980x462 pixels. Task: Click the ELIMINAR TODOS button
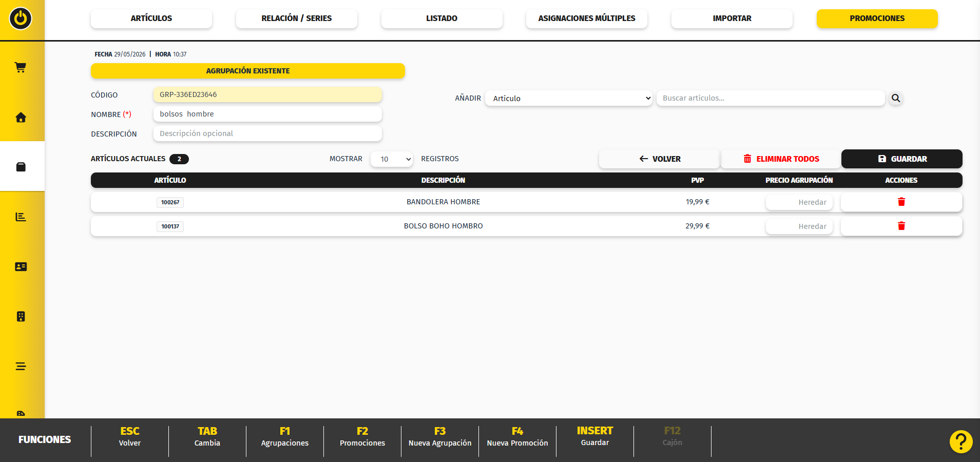781,159
